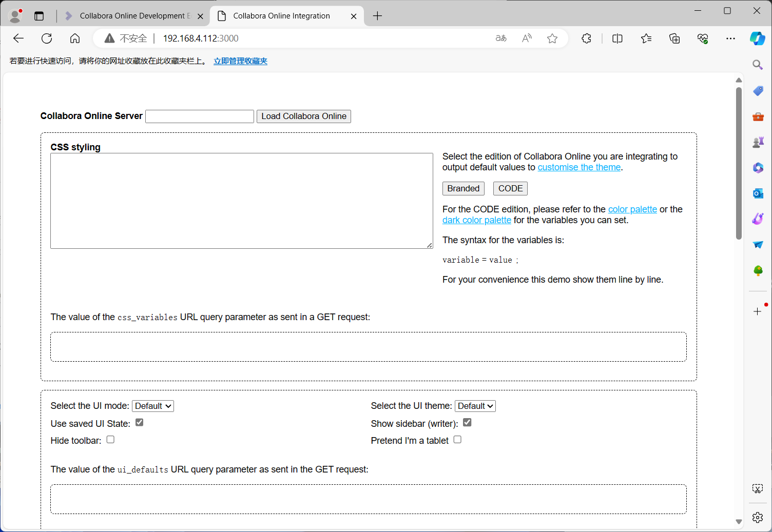Click inside the CSS styling textarea
The height and width of the screenshot is (532, 772).
[242, 201]
